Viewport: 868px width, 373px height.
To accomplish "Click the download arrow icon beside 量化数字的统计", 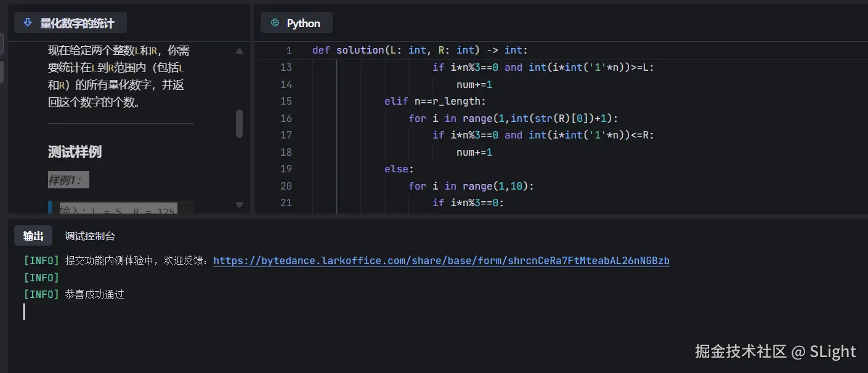I will pyautogui.click(x=27, y=23).
